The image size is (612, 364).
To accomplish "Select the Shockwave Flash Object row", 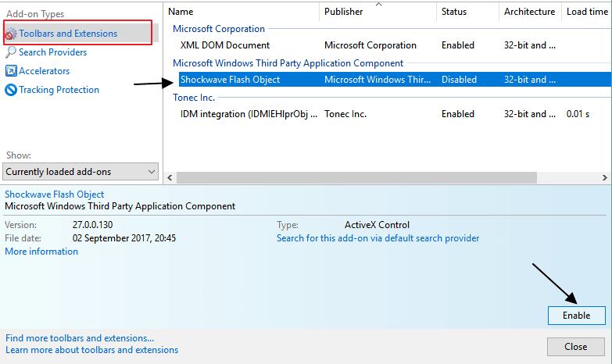I will pyautogui.click(x=394, y=80).
